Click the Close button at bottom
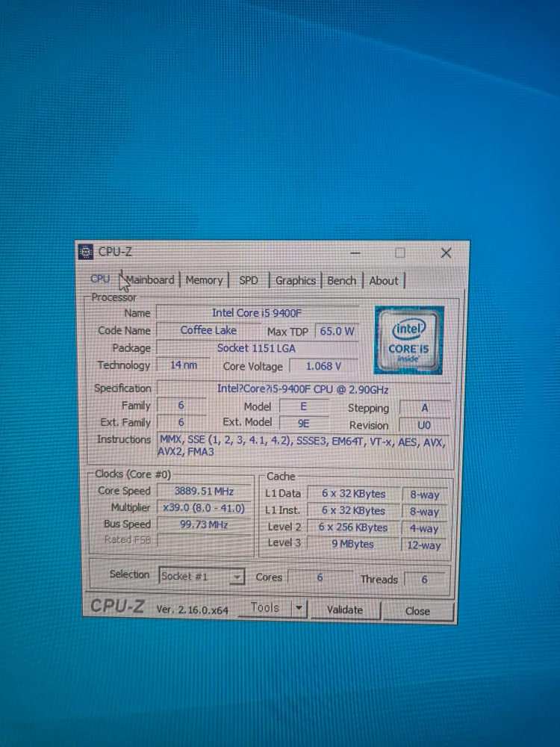 (417, 611)
